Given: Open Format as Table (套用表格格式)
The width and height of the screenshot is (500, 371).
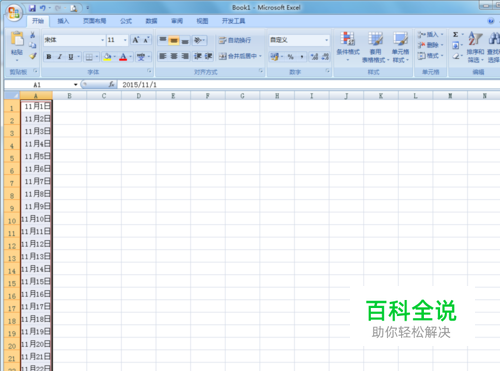Looking at the screenshot, I should coord(375,47).
